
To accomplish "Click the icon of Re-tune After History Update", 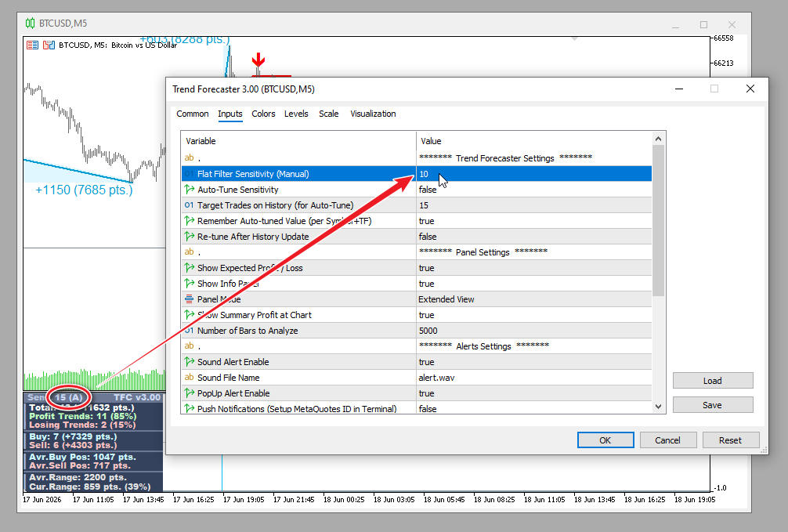I will click(x=189, y=237).
